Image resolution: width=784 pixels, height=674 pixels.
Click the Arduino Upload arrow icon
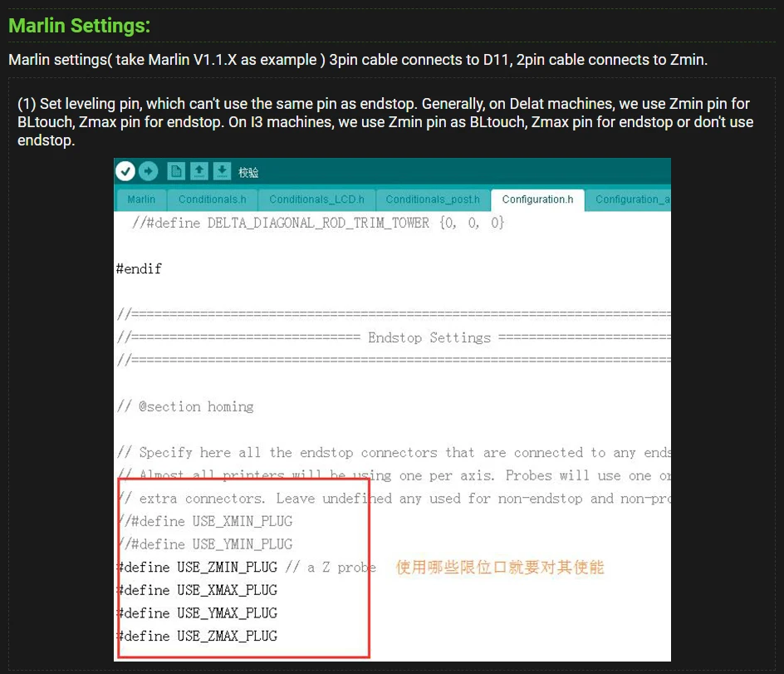pyautogui.click(x=149, y=171)
